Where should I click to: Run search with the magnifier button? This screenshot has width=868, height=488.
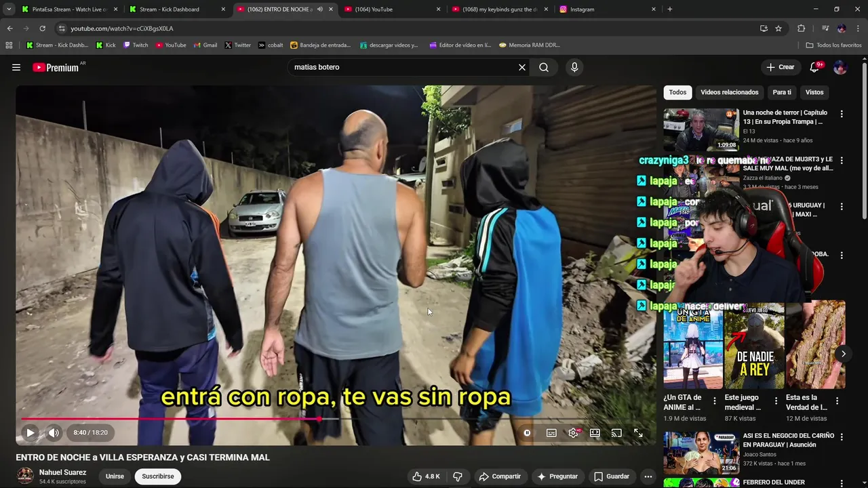click(x=544, y=67)
